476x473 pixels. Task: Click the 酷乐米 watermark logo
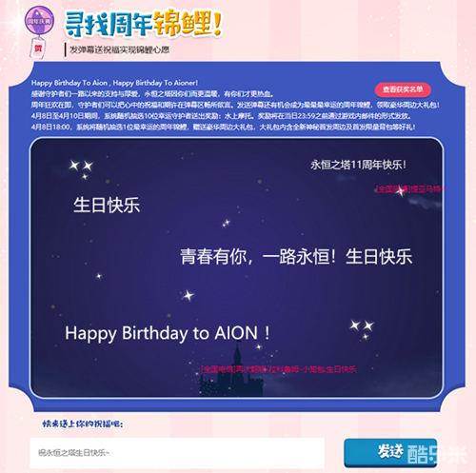(436, 454)
